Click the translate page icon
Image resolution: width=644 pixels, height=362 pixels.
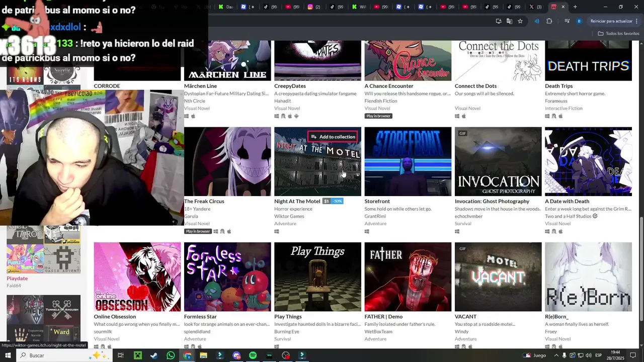(x=509, y=21)
